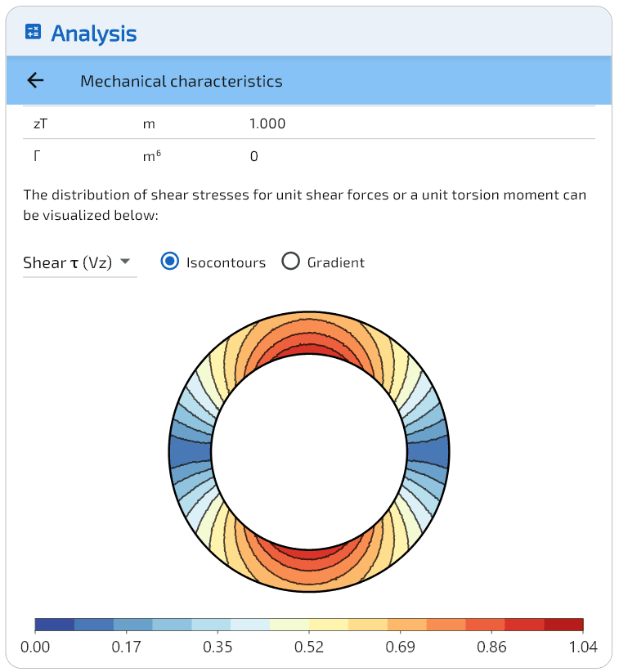Pick the darkest blue legend swatch
The image size is (619, 672).
(55, 625)
